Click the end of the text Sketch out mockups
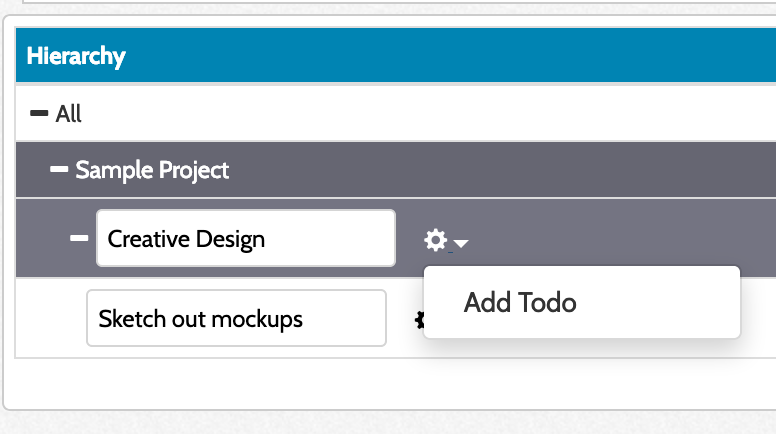 click(303, 319)
